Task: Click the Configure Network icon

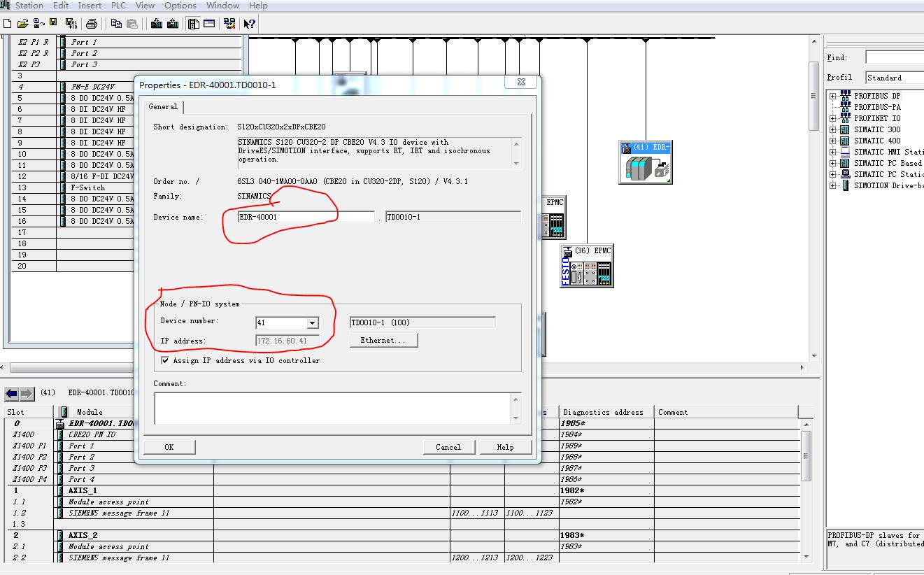Action: point(229,24)
